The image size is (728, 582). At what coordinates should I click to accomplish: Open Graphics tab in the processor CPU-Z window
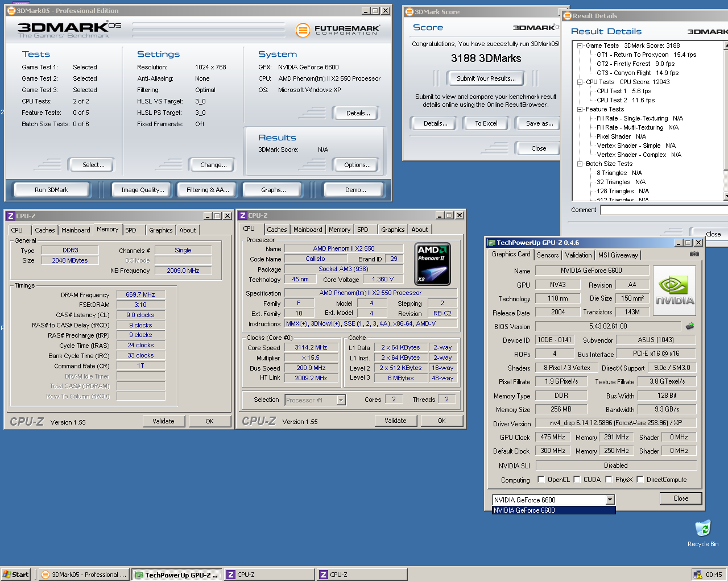point(393,230)
